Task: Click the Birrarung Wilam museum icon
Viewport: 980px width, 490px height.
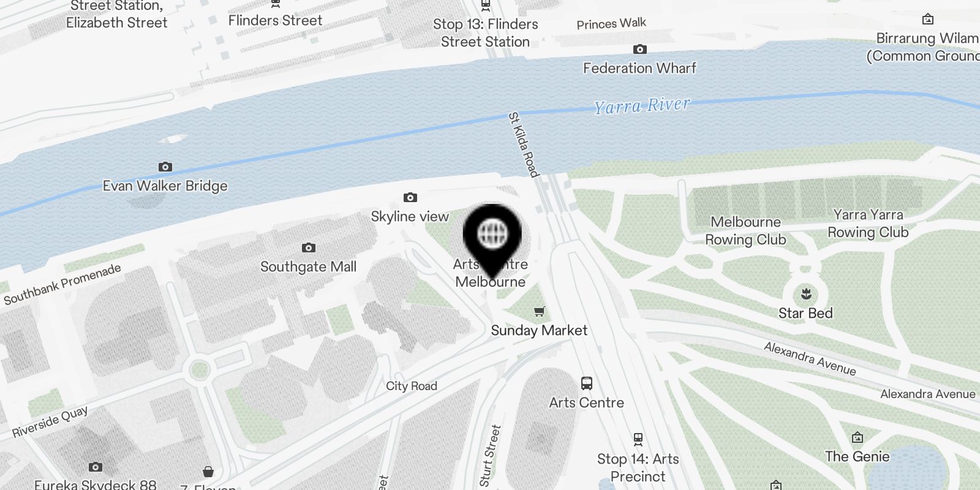Action: [x=928, y=19]
